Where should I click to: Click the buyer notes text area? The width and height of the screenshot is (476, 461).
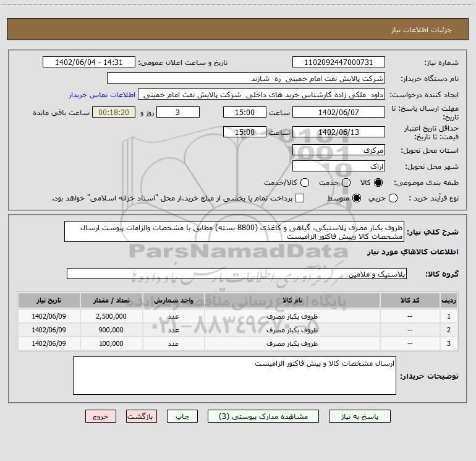pos(234,376)
